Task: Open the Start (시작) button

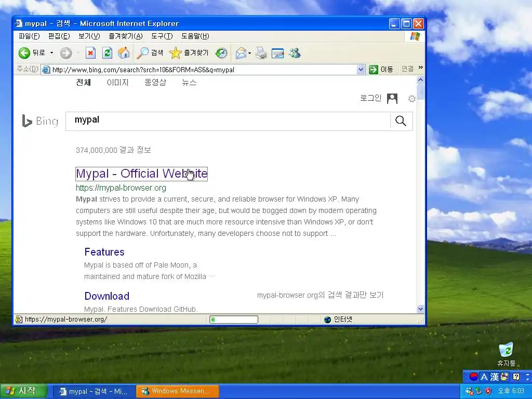Action: (x=23, y=391)
